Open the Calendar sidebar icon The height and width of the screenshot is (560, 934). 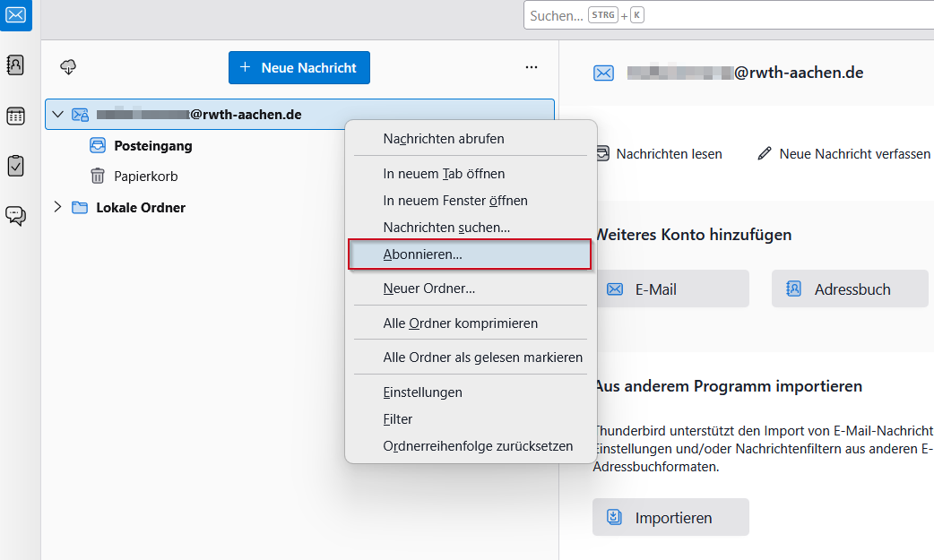[x=15, y=116]
